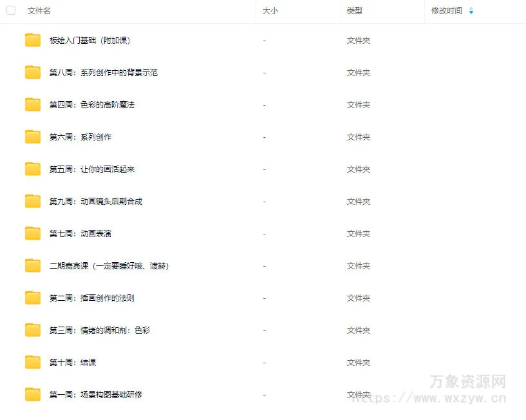Click the size cell of 第六周 row

click(265, 137)
